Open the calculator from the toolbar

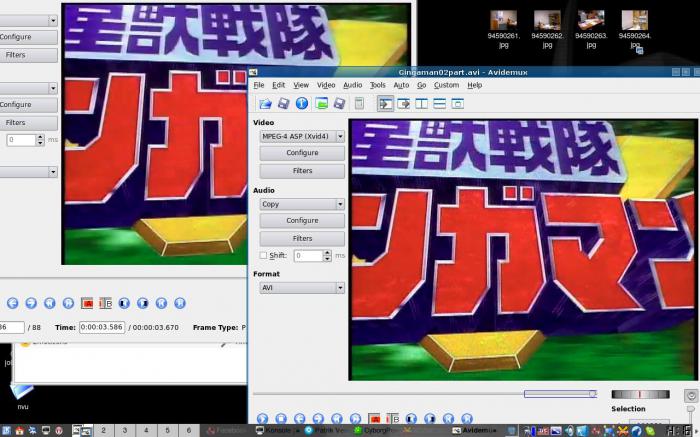359,104
